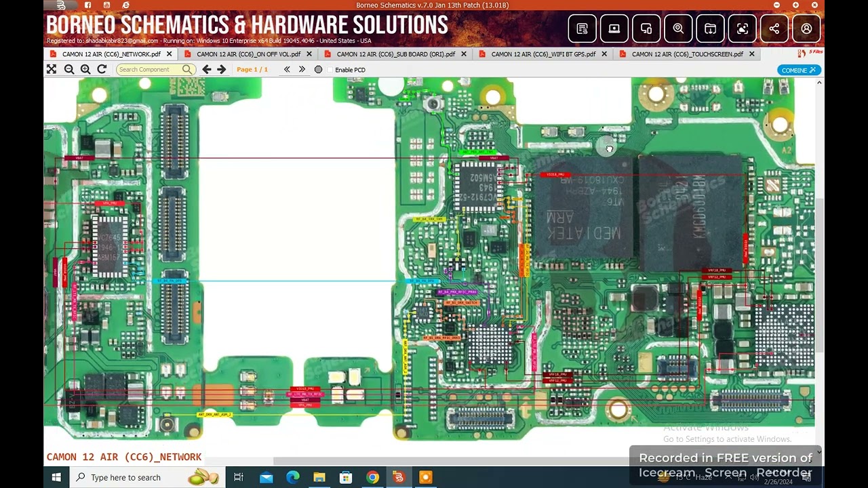Click the rotate refresh icon
868x488 pixels.
point(102,69)
